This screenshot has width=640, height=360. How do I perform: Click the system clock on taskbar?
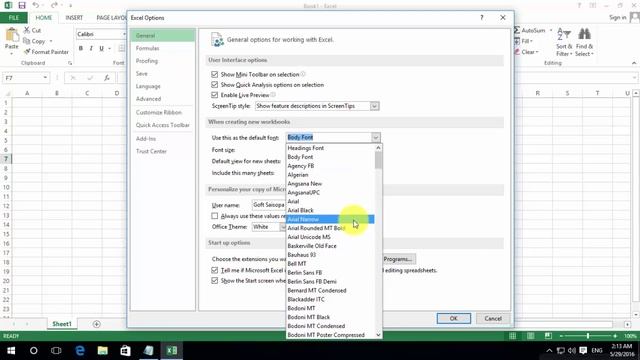coord(622,350)
